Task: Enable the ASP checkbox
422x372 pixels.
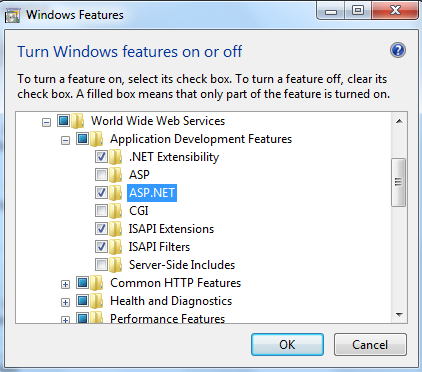Action: point(101,174)
